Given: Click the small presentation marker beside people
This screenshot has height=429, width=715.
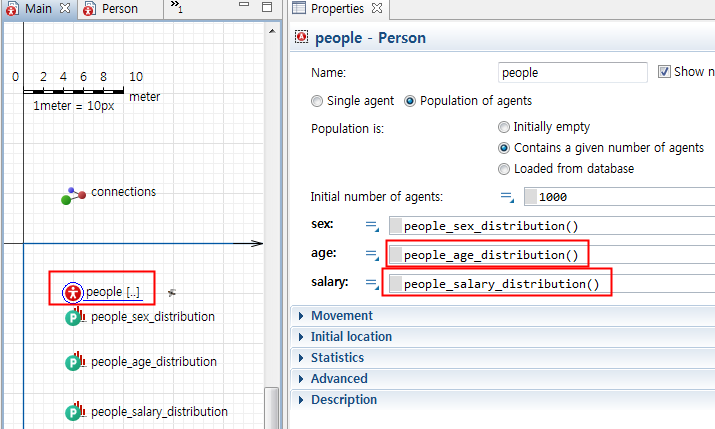Looking at the screenshot, I should [x=171, y=293].
